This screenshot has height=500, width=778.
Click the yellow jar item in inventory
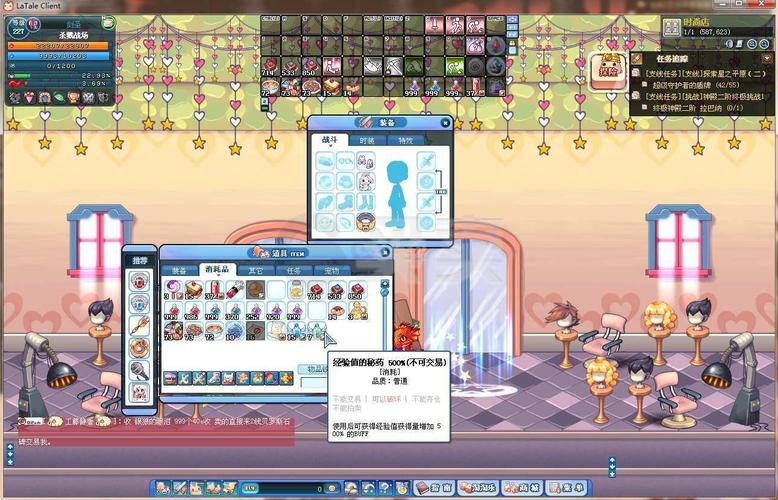(x=296, y=289)
